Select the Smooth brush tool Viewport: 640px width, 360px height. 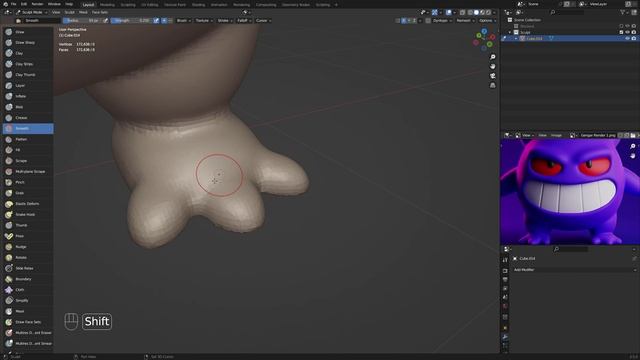tap(28, 129)
